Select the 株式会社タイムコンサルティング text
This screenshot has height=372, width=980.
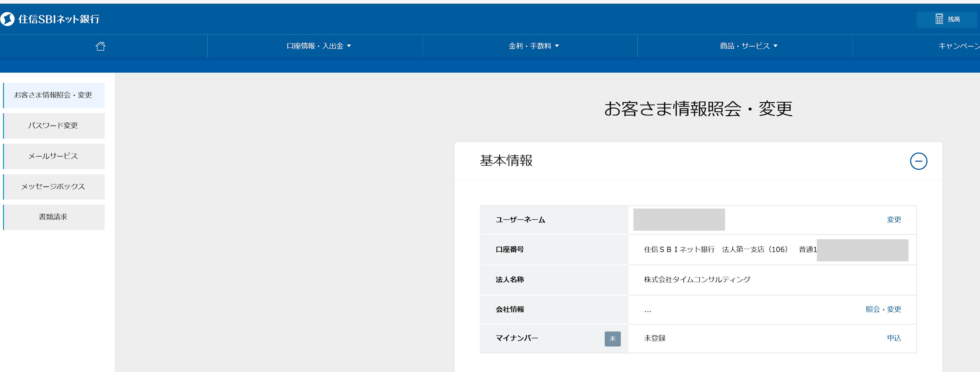(x=697, y=280)
